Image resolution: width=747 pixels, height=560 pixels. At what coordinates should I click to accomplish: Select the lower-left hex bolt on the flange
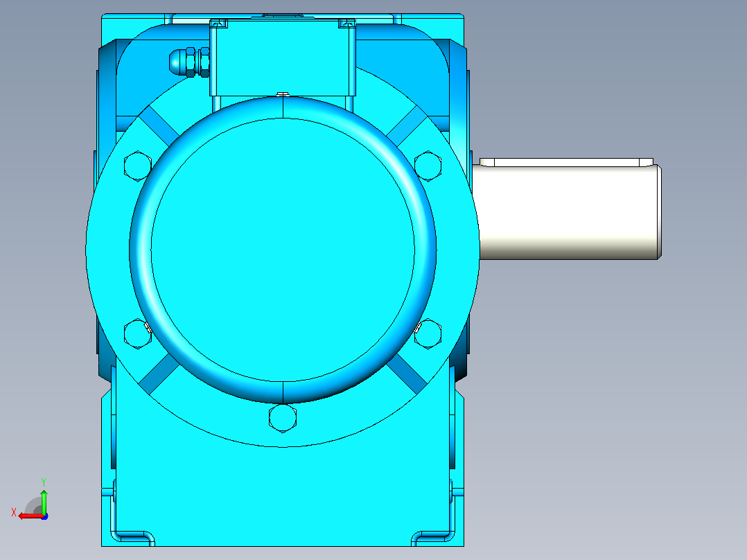pyautogui.click(x=138, y=333)
